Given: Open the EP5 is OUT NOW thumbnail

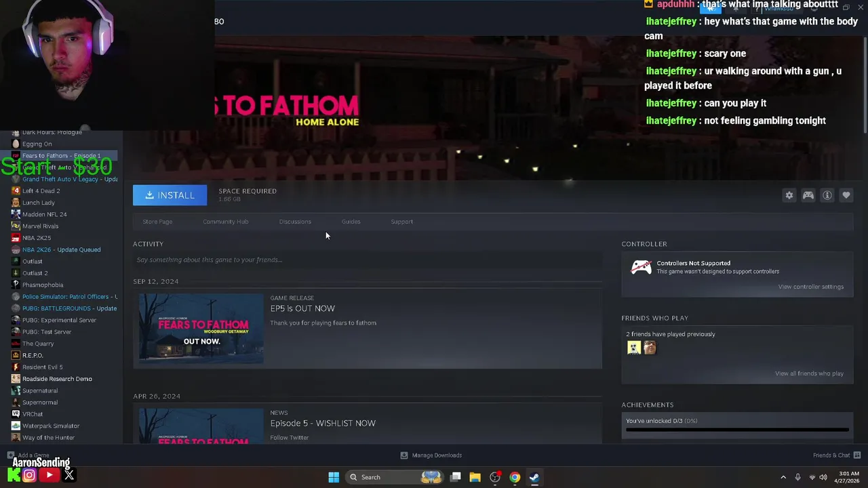Looking at the screenshot, I should pyautogui.click(x=201, y=329).
